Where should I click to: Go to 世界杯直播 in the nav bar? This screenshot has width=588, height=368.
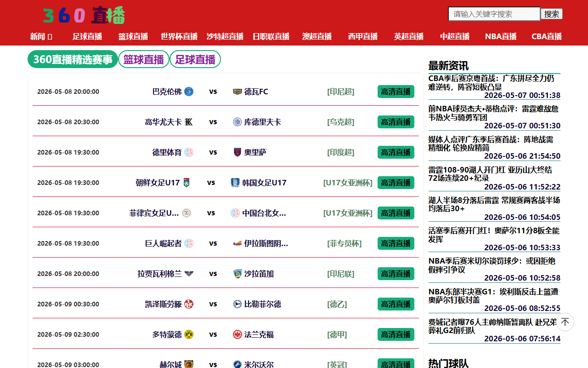click(x=179, y=36)
